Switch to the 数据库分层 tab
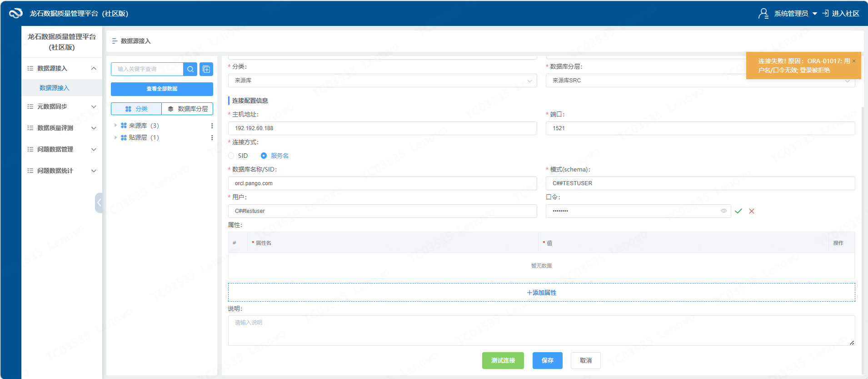The height and width of the screenshot is (379, 868). click(x=187, y=109)
